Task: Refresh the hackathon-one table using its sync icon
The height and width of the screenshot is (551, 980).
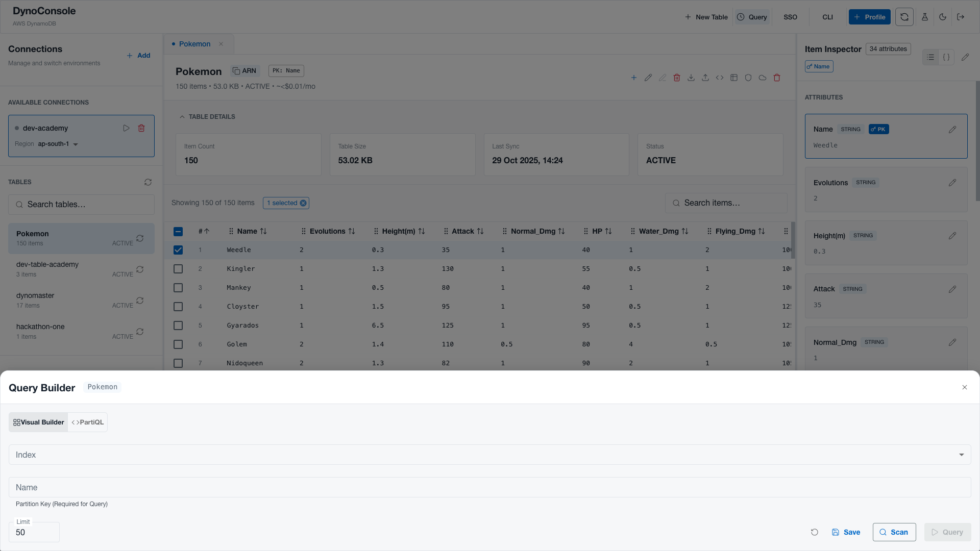Action: click(140, 332)
